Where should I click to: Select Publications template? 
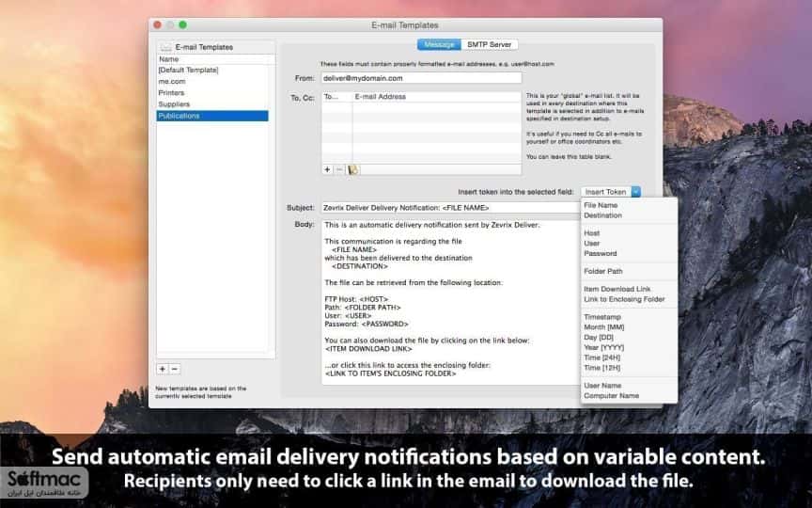(x=212, y=116)
